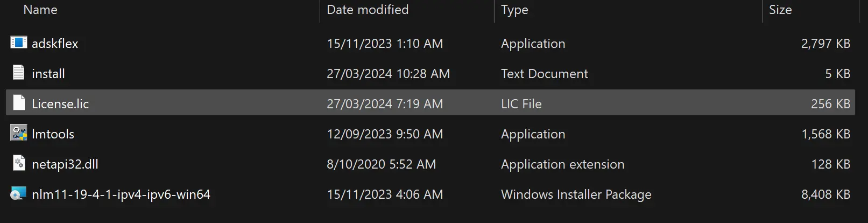Select the nlm11-19-4-1-ipv4-ipv6-win64 file name
The height and width of the screenshot is (223, 868).
[x=121, y=194]
